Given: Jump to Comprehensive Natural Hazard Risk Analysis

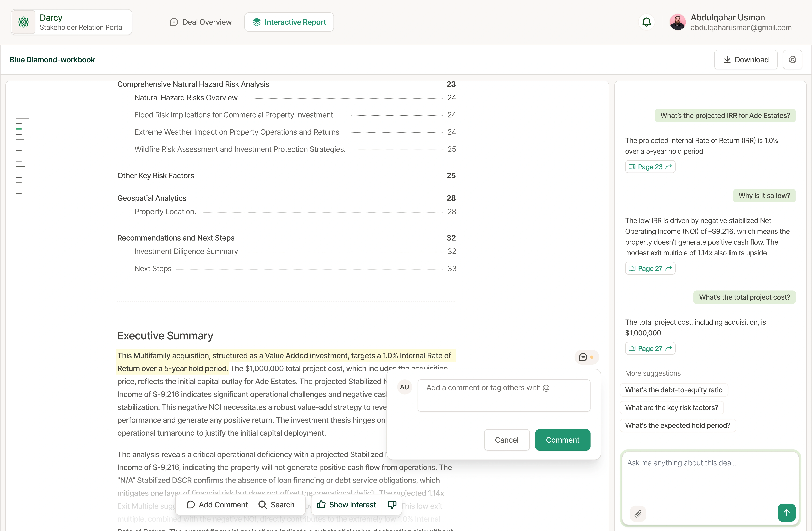Looking at the screenshot, I should pos(287,84).
